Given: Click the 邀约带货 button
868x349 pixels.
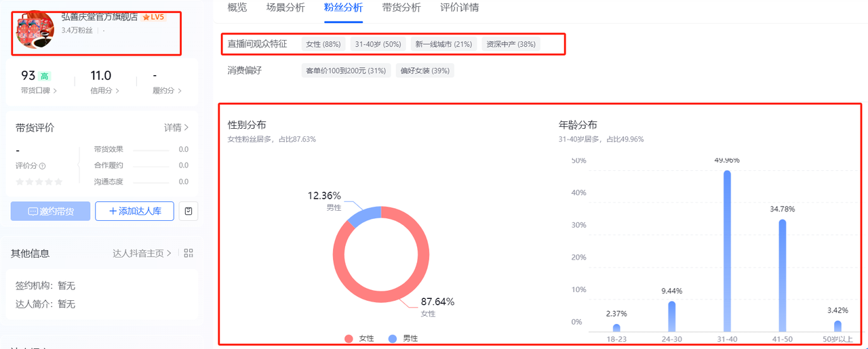Looking at the screenshot, I should 50,211.
